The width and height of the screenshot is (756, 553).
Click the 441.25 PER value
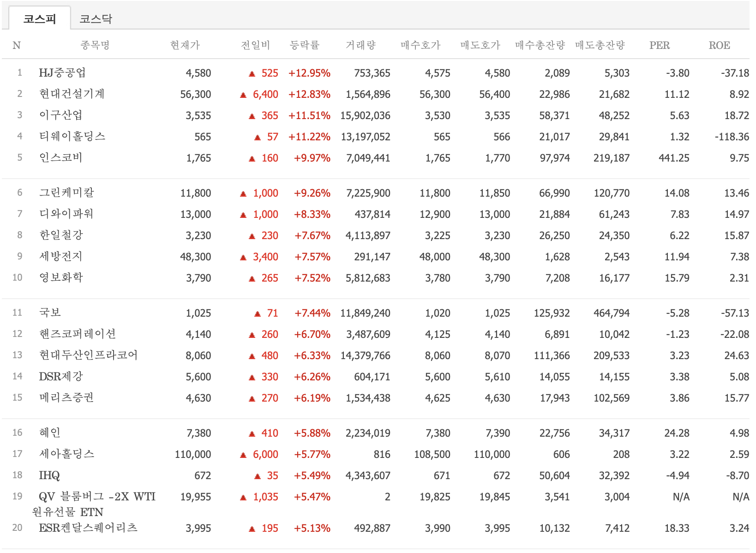tap(674, 158)
